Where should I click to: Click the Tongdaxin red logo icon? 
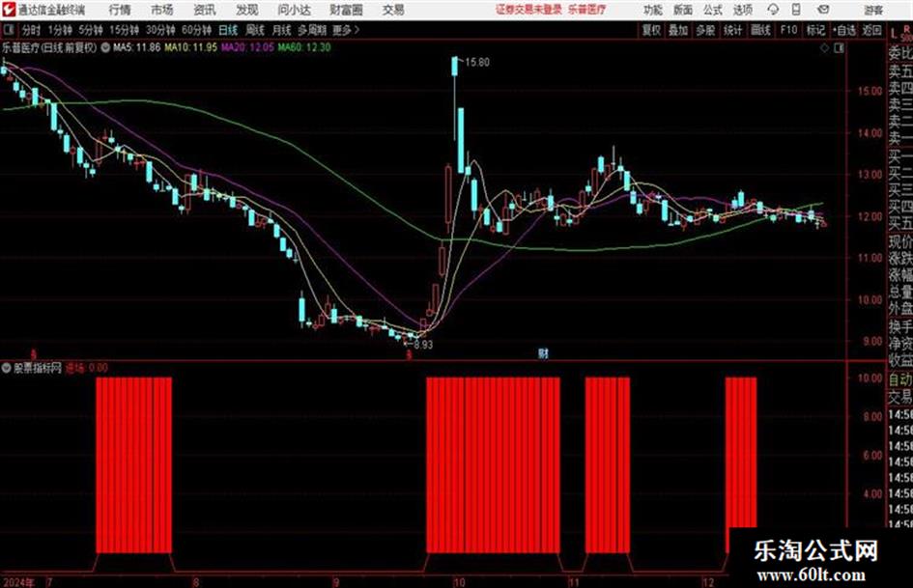pos(8,10)
